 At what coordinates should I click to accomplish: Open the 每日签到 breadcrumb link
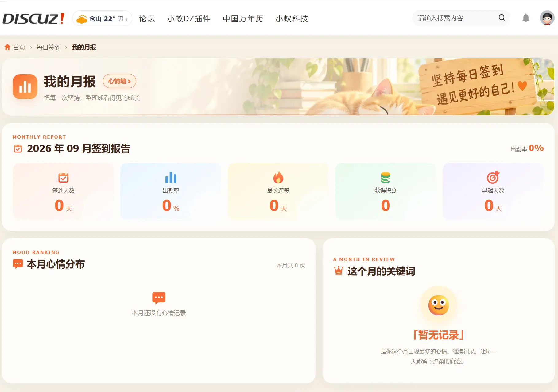coord(48,47)
